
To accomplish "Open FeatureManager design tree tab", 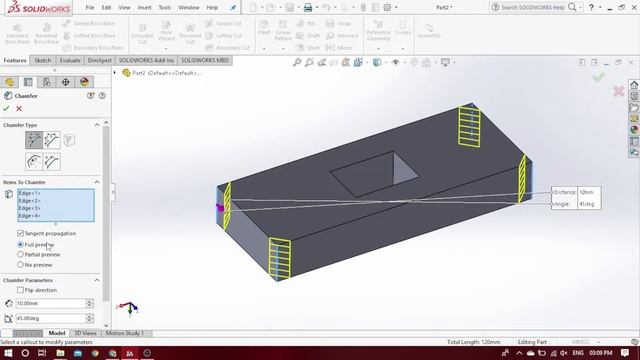I will 9,82.
